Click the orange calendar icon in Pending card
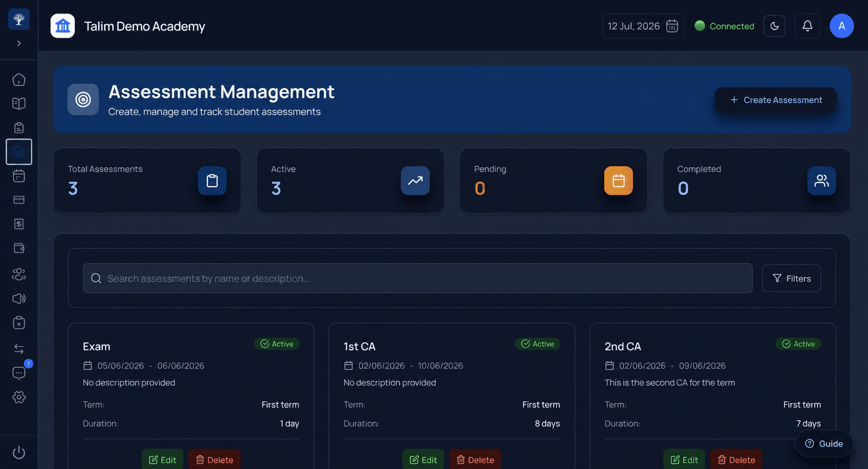 (x=619, y=181)
